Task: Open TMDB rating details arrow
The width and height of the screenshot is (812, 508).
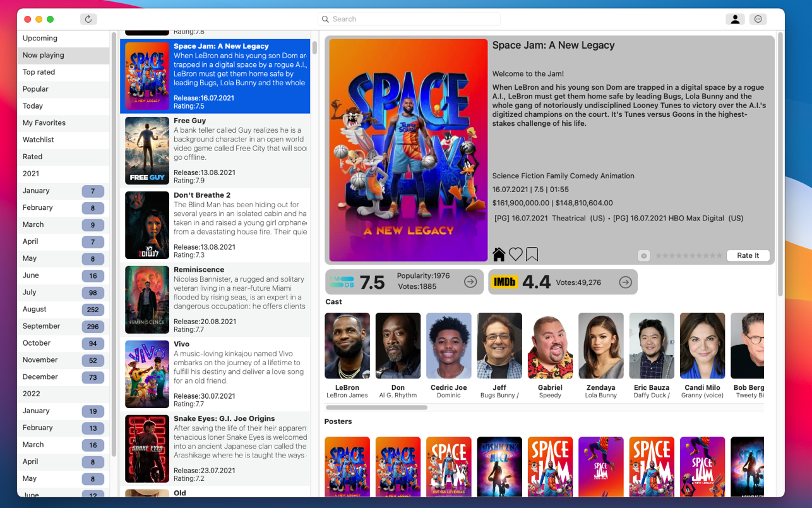Action: 470,282
